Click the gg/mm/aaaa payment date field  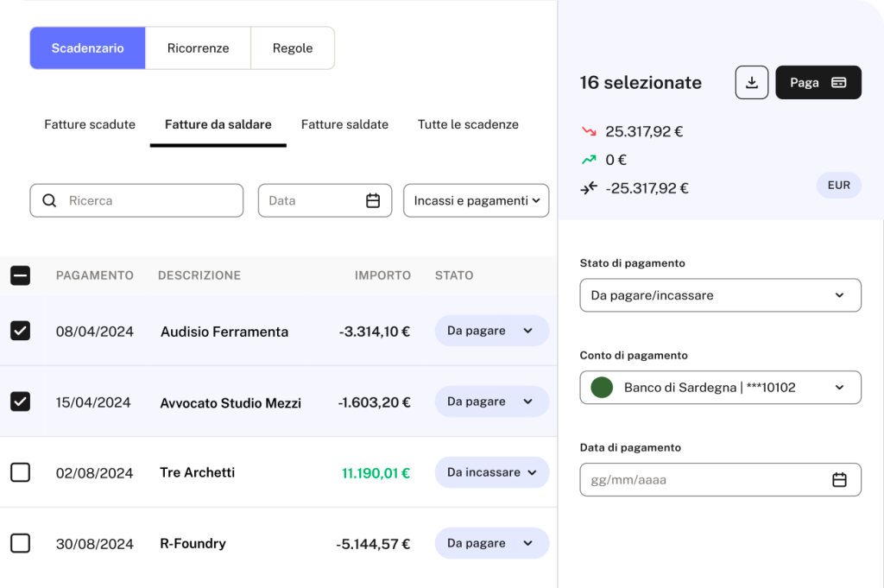(x=721, y=480)
